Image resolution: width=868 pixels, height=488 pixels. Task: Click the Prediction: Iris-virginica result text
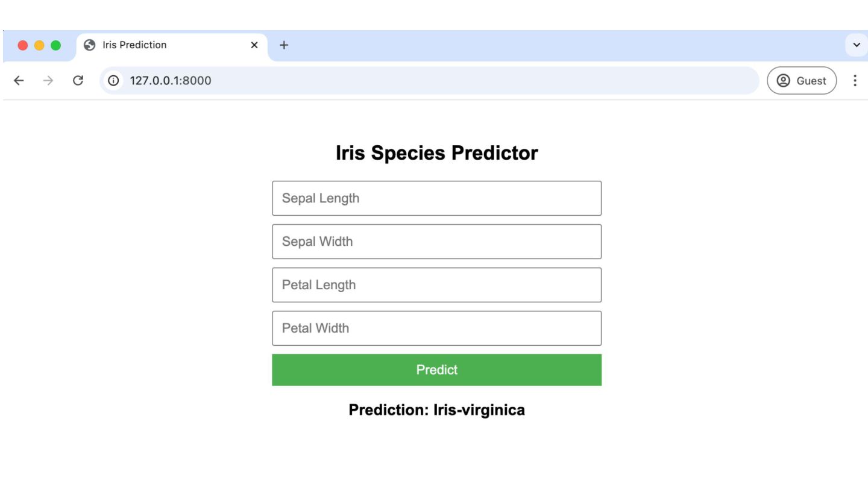pyautogui.click(x=436, y=410)
